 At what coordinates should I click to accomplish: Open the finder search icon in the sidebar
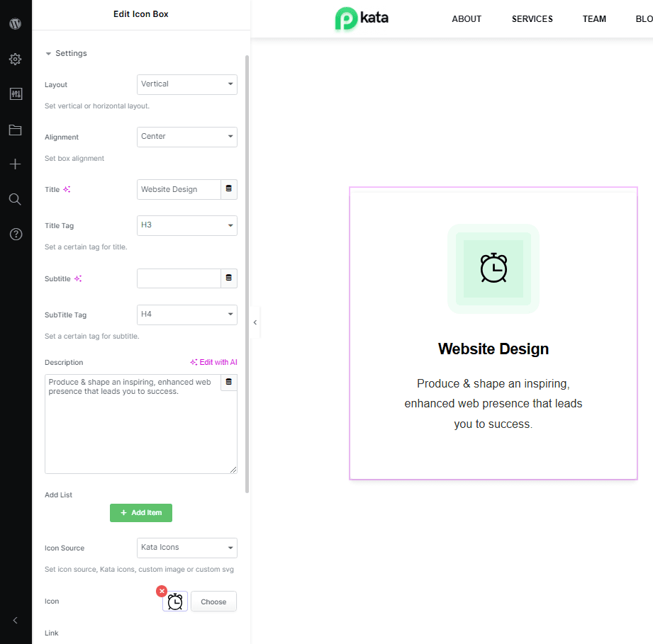click(15, 199)
